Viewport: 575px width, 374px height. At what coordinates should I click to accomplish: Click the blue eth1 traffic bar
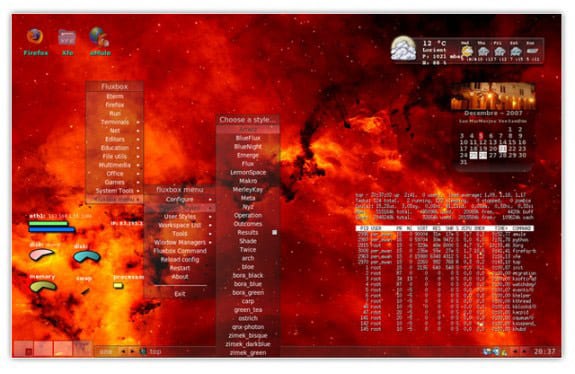pos(52,230)
